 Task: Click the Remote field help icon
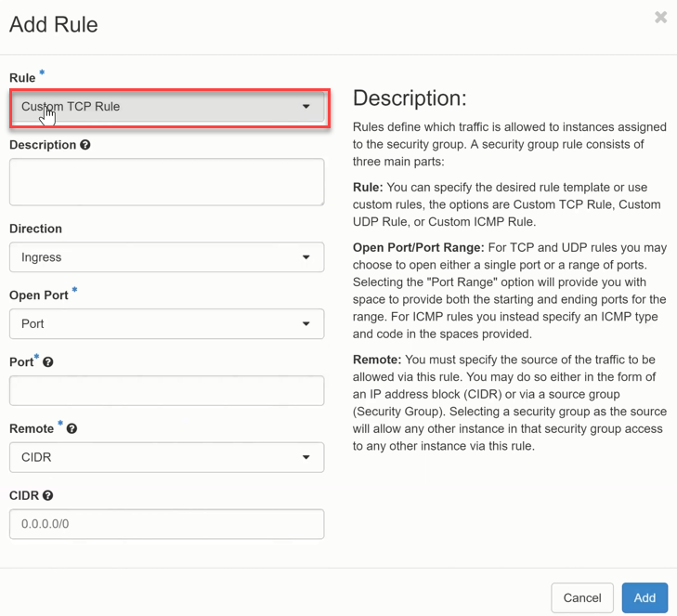pyautogui.click(x=72, y=429)
